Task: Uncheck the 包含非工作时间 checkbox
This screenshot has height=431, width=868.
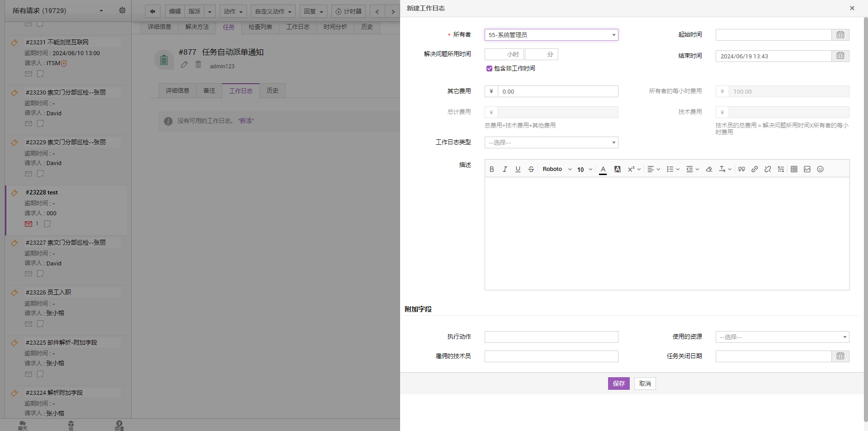Action: (x=489, y=69)
